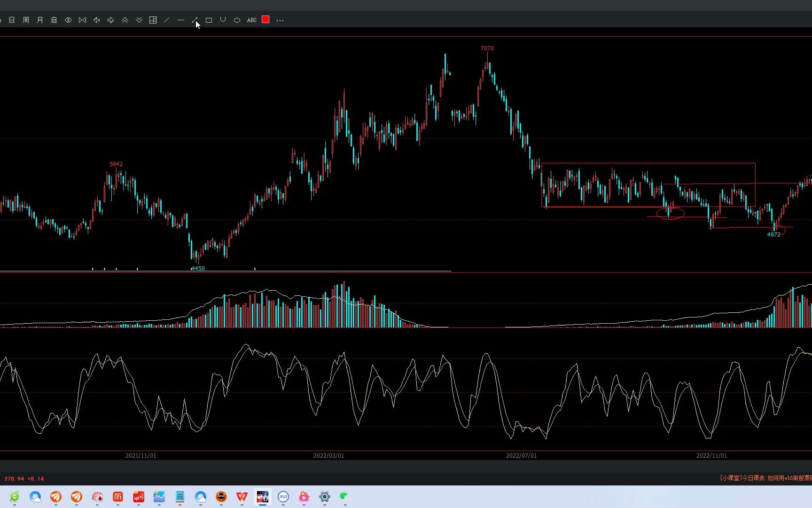
Task: Open the playing cards game taskbar icon
Action: [x=97, y=497]
